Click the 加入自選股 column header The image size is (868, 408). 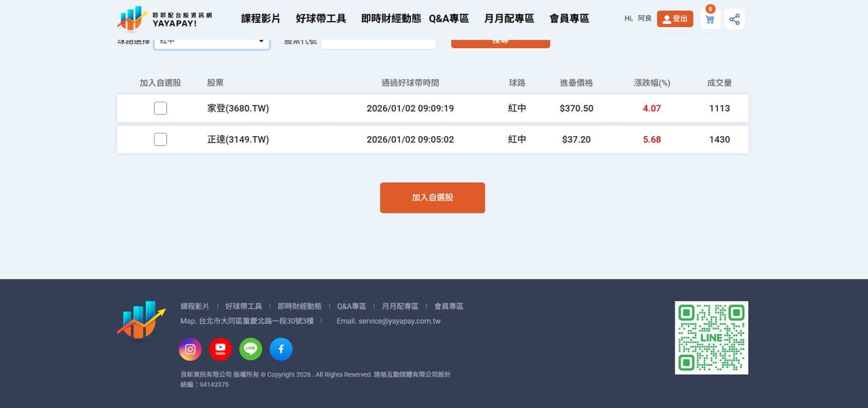[160, 83]
